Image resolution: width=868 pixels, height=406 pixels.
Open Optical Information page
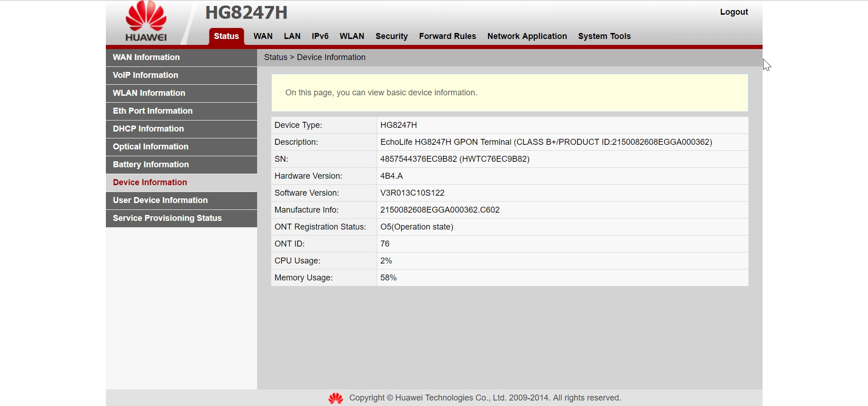click(181, 147)
